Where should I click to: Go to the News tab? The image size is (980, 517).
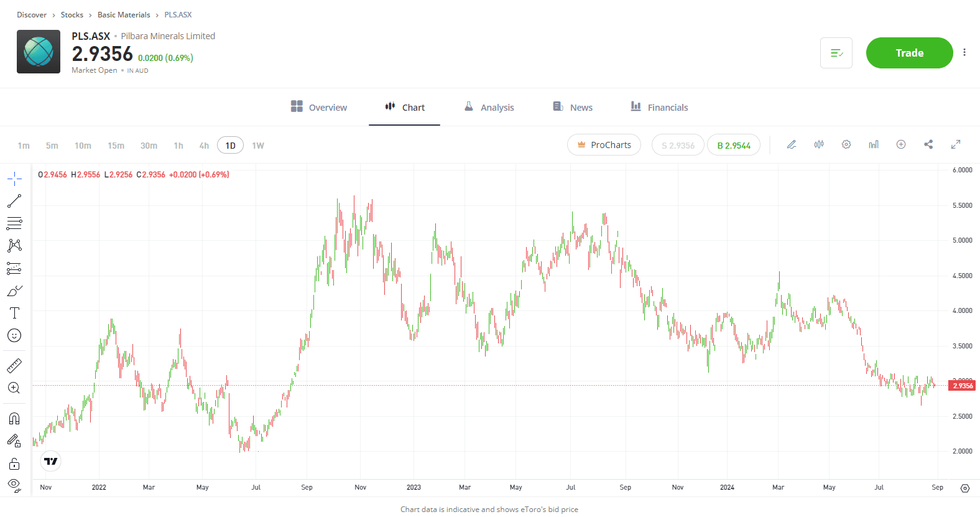[x=573, y=107]
